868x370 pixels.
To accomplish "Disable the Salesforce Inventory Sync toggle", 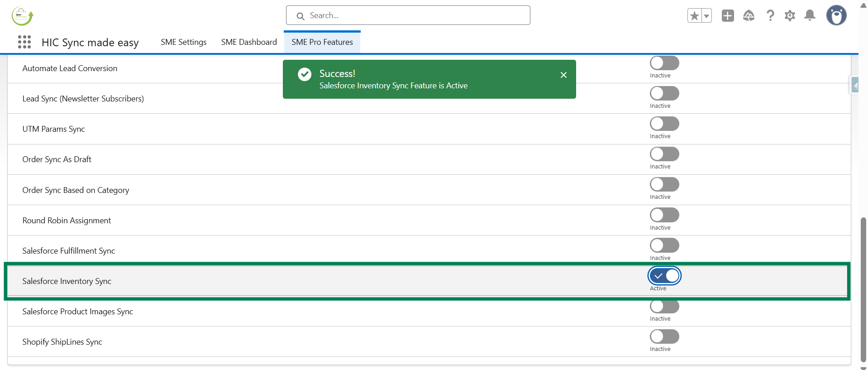I will pyautogui.click(x=664, y=276).
